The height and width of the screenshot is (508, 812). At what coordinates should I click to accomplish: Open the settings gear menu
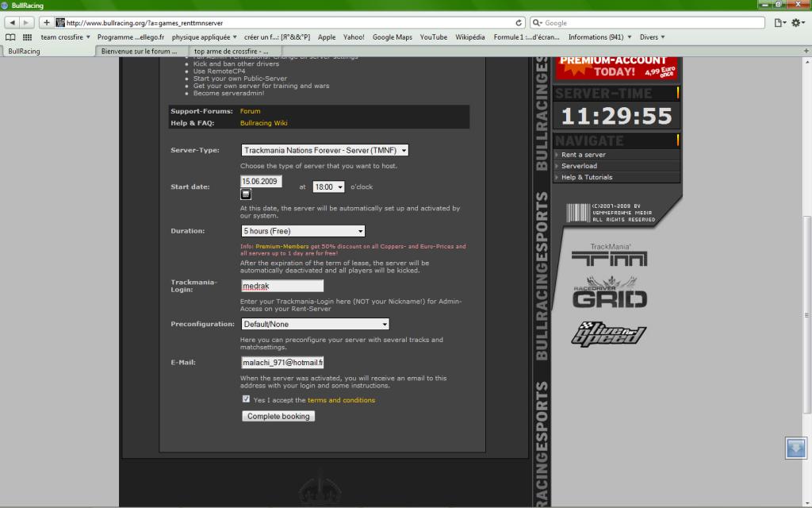coord(798,23)
